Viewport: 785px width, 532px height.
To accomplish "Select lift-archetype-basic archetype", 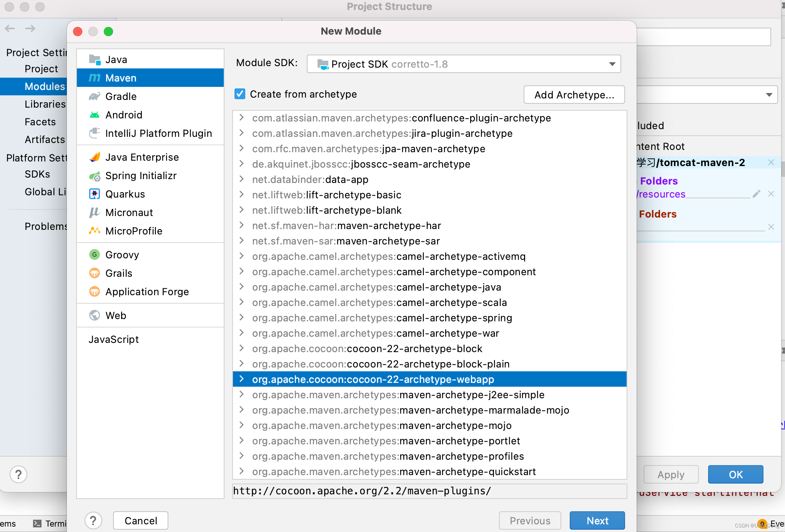I will click(430, 195).
